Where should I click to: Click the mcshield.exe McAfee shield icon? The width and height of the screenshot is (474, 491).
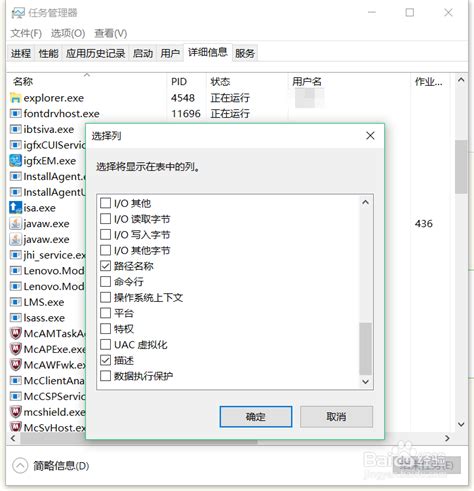(15, 412)
